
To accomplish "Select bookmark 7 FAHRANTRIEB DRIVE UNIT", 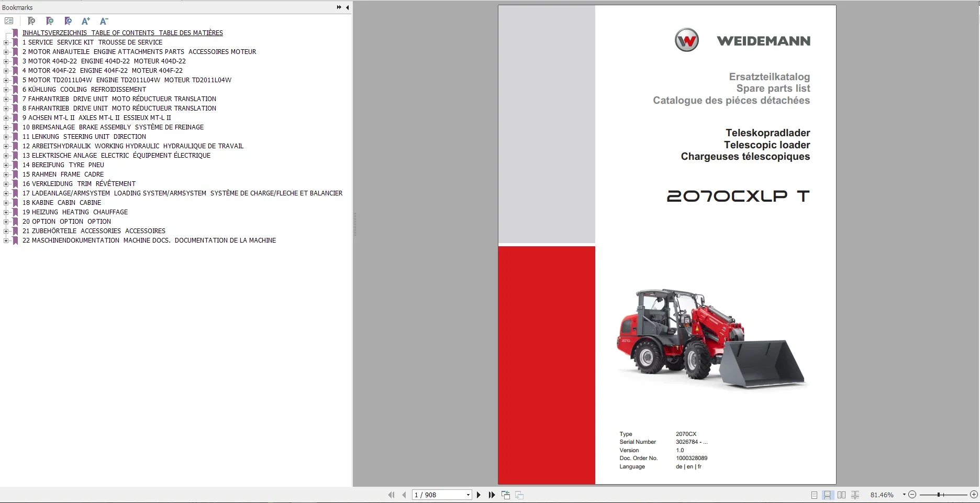I will pyautogui.click(x=119, y=99).
